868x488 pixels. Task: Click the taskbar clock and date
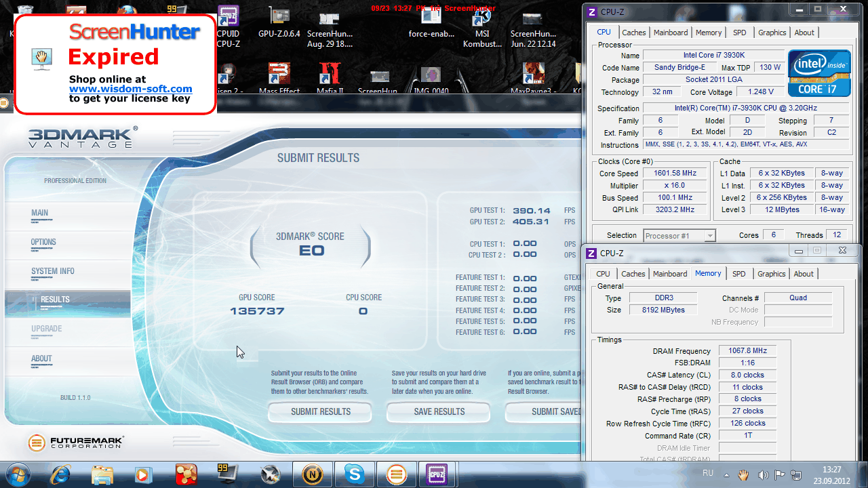[x=831, y=474]
